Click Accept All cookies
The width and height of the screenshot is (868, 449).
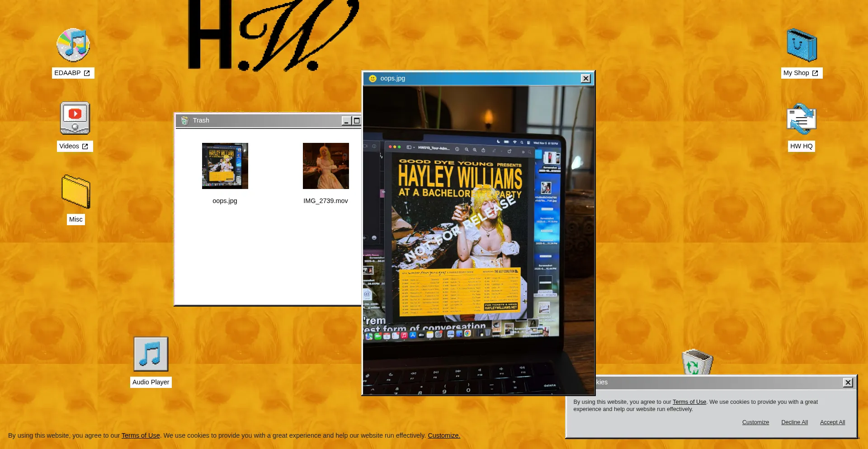pos(832,422)
